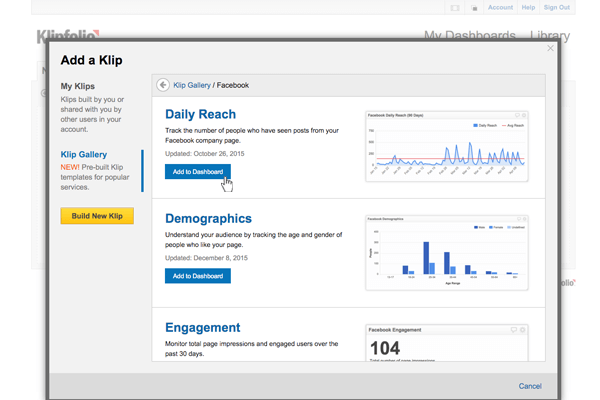Open the Demographics chart preview thumbnail
600x400 pixels.
tap(447, 251)
